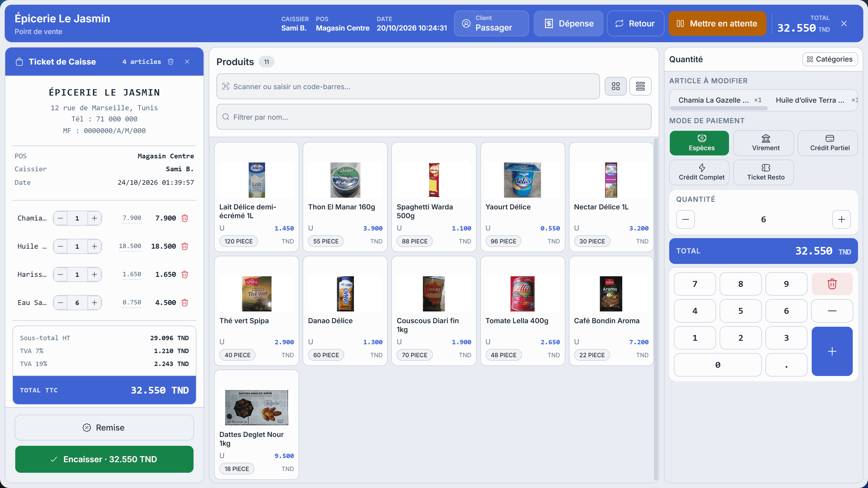Open the Client Passager selector
The width and height of the screenshot is (868, 488).
pos(491,23)
